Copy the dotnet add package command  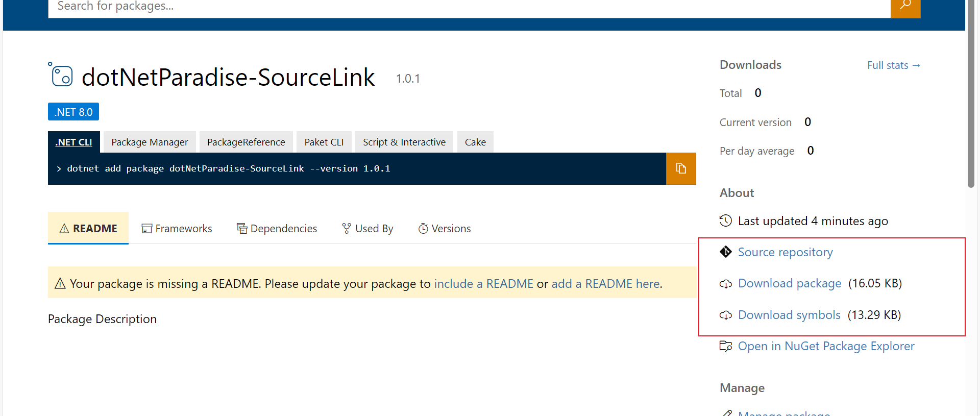click(681, 168)
